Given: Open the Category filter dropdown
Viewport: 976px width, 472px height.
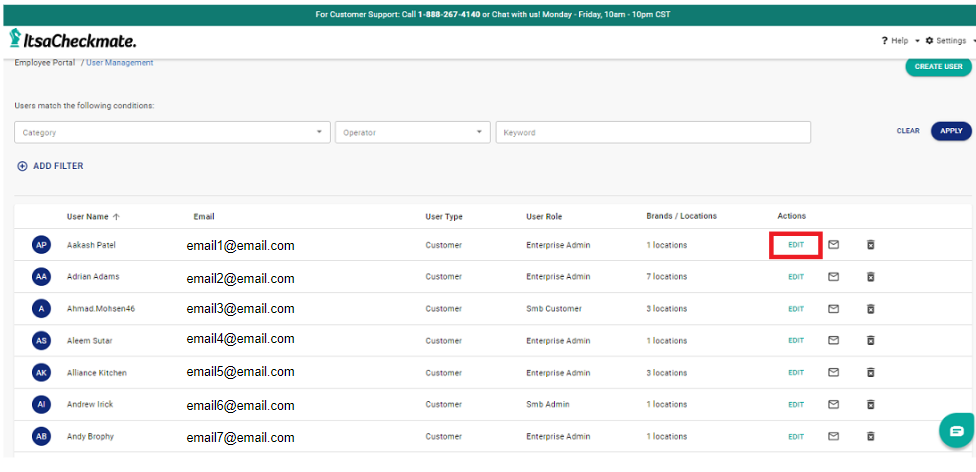Looking at the screenshot, I should (x=172, y=132).
